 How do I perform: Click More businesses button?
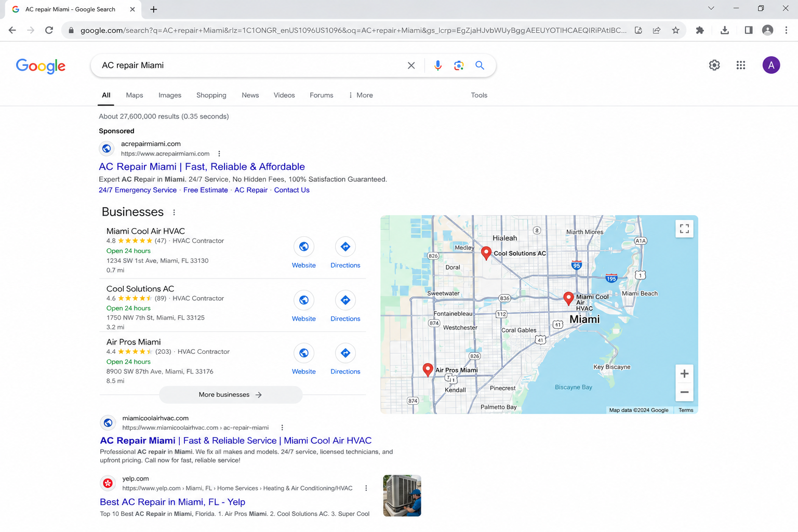coord(231,395)
